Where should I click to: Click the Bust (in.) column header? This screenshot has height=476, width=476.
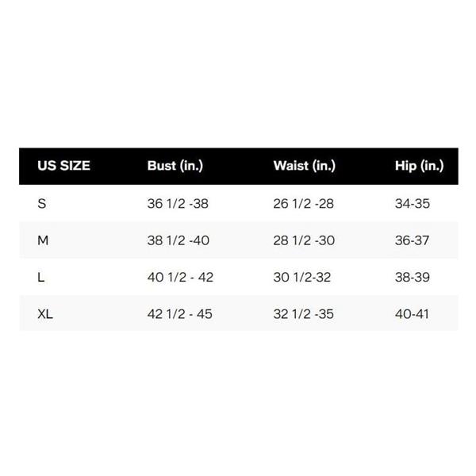click(x=175, y=166)
